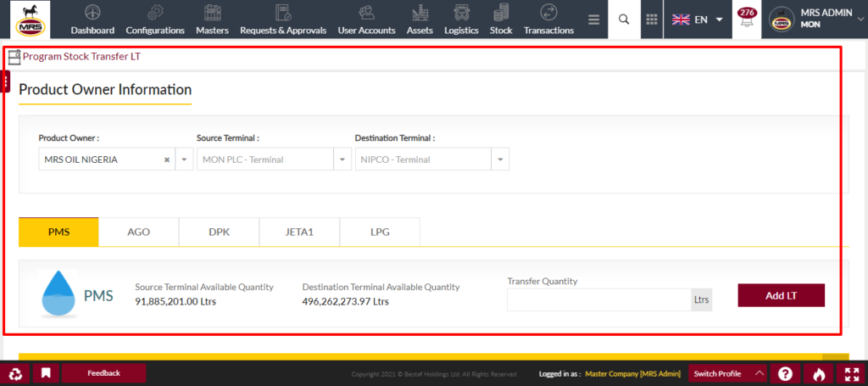This screenshot has width=868, height=386.
Task: Open the Logistics truck icon
Action: [461, 12]
